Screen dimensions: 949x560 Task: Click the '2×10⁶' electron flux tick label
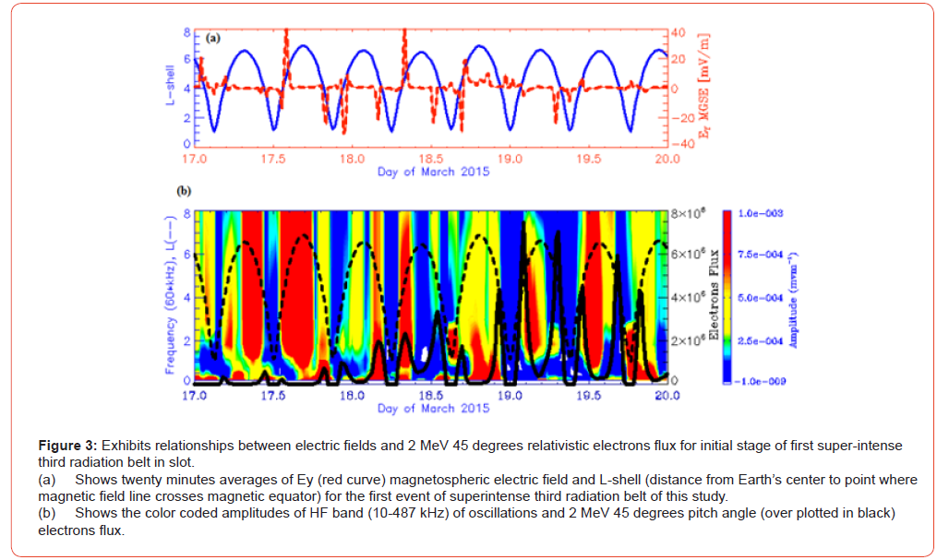(688, 341)
